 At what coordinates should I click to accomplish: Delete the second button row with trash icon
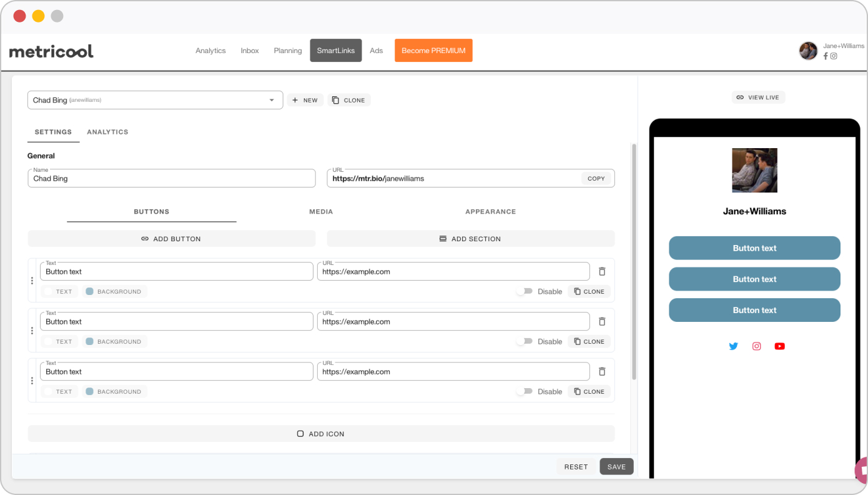pyautogui.click(x=602, y=321)
